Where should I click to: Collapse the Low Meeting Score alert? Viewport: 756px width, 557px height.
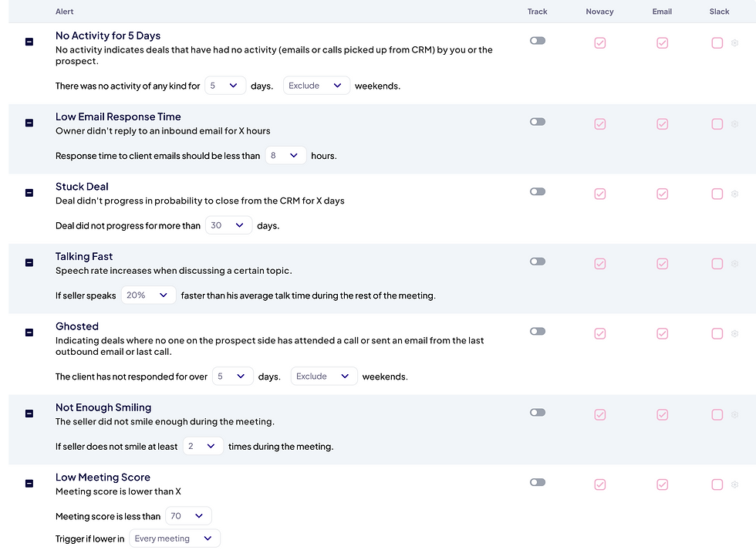click(29, 484)
